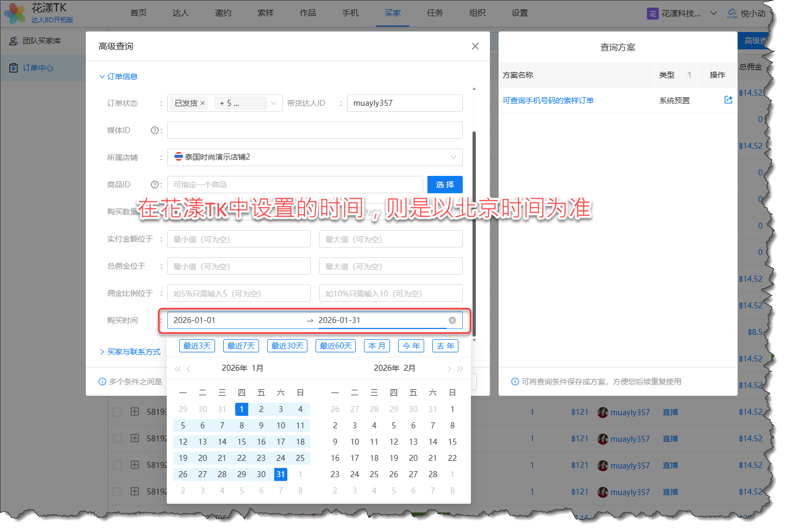Clear the purchase date range with the clear icon
This screenshot has height=532, width=787.
(452, 320)
